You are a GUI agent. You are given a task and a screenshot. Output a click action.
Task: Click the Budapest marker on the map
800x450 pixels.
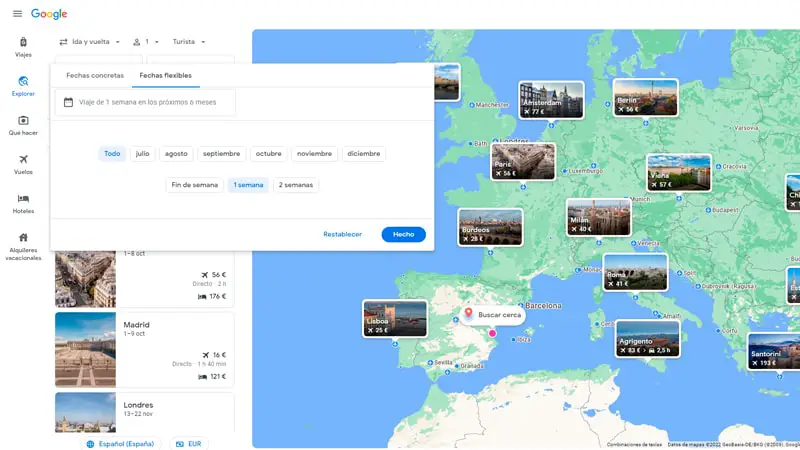[x=708, y=210]
